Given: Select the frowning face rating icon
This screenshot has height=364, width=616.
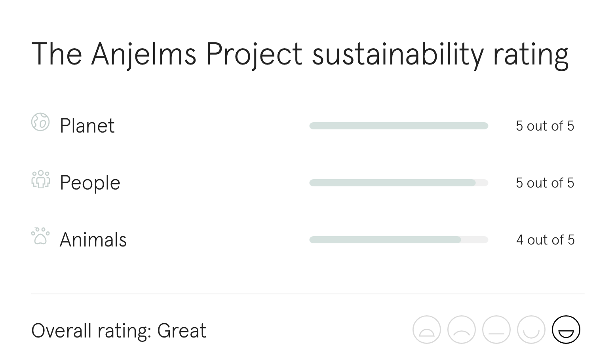Looking at the screenshot, I should coord(461,329).
